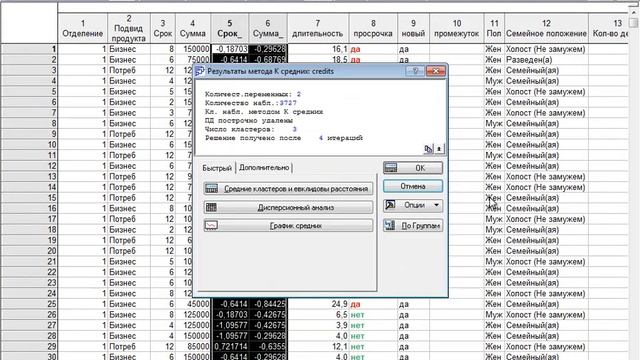Click 'Холост (Не замужем)' in row 17
This screenshot has height=360, width=640.
pyautogui.click(x=546, y=219)
